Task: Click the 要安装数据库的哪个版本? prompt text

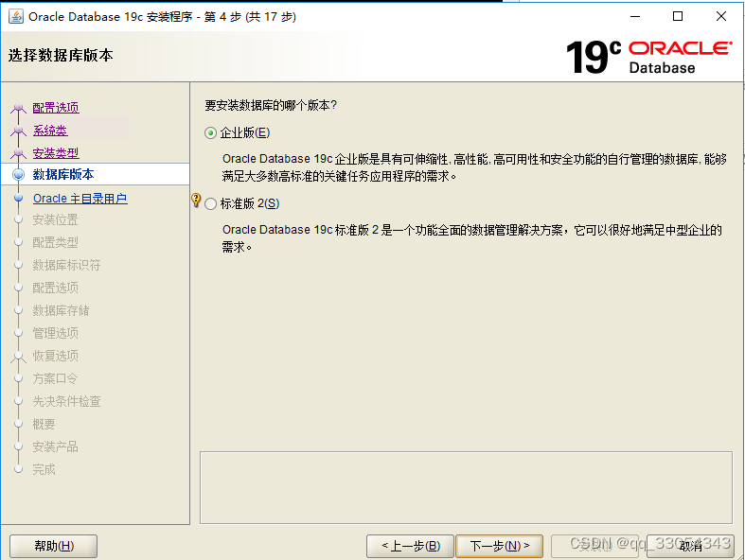Action: pos(271,105)
